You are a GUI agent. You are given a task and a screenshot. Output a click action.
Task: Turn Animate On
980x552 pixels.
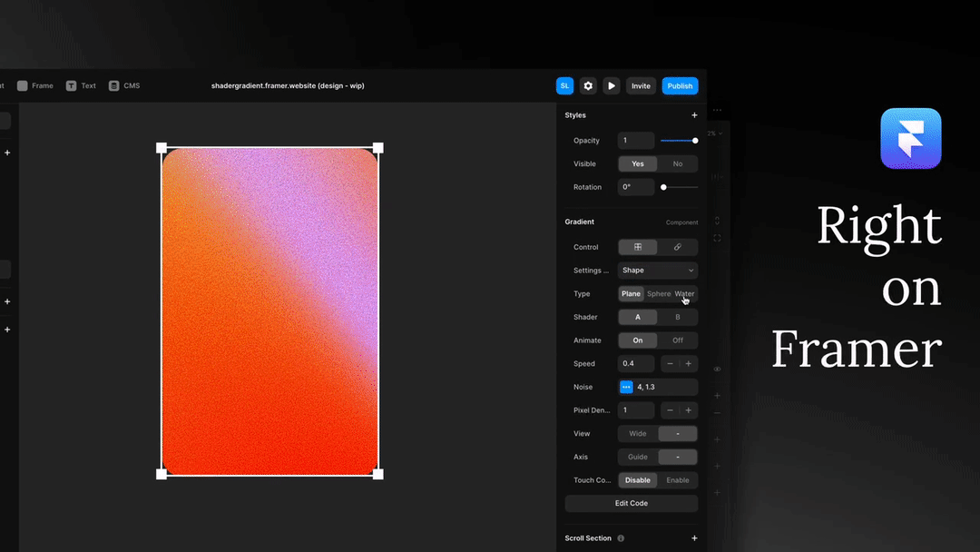[x=638, y=340]
